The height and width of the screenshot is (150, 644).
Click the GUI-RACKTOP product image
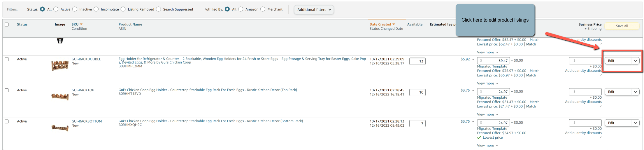[60, 96]
